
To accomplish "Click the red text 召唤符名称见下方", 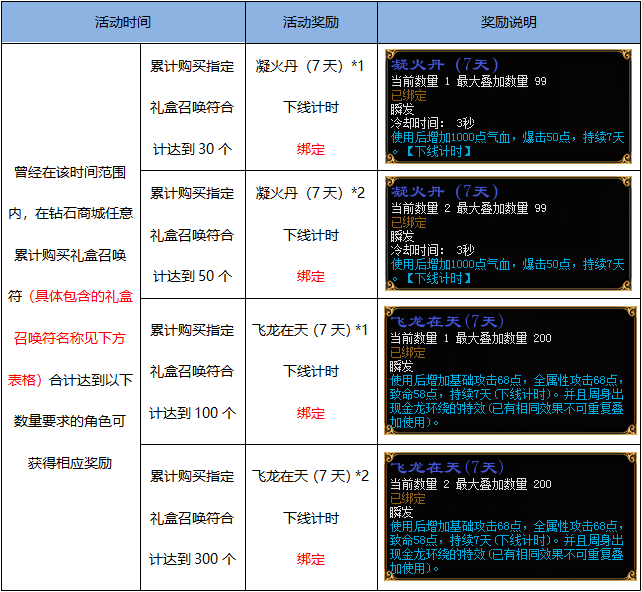I will [70, 338].
